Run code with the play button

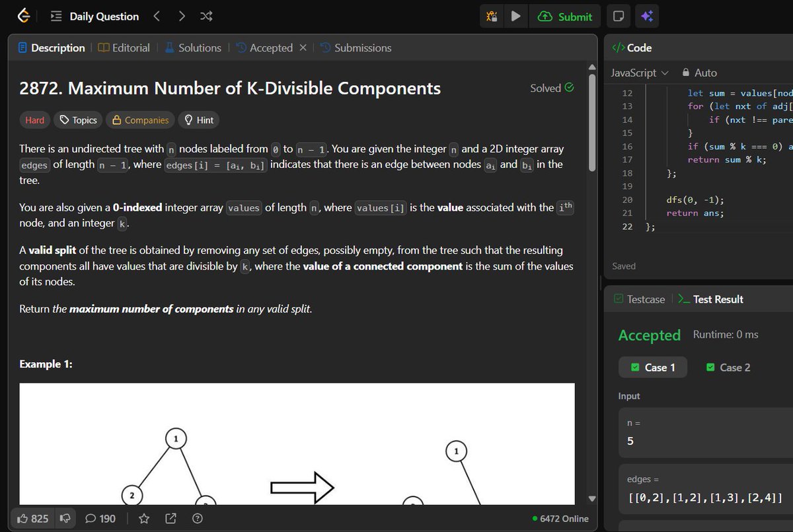coord(515,17)
